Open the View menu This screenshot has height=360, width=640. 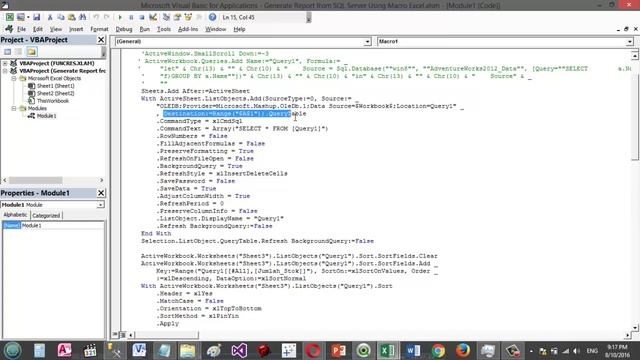pos(56,29)
